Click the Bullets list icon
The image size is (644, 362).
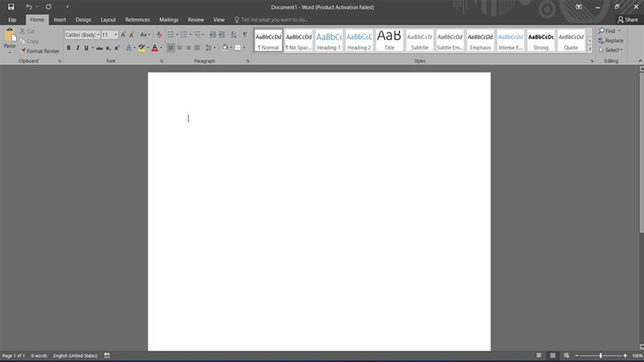coord(172,35)
